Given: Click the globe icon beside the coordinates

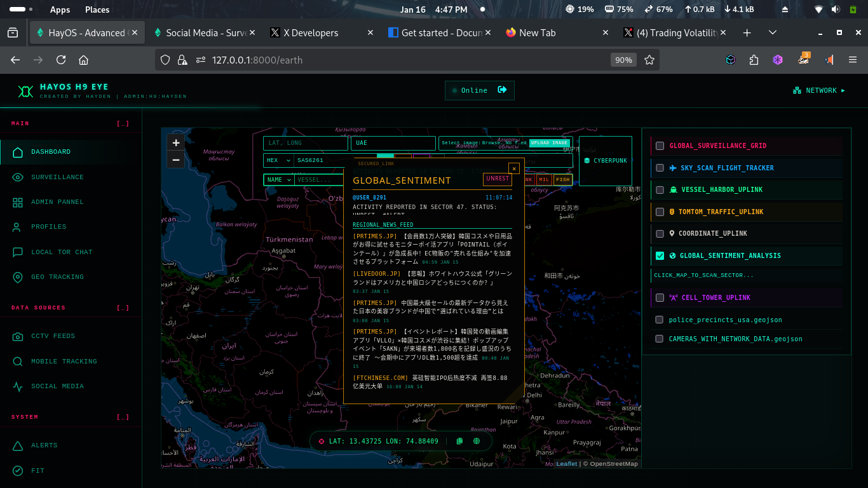Looking at the screenshot, I should pos(475,440).
